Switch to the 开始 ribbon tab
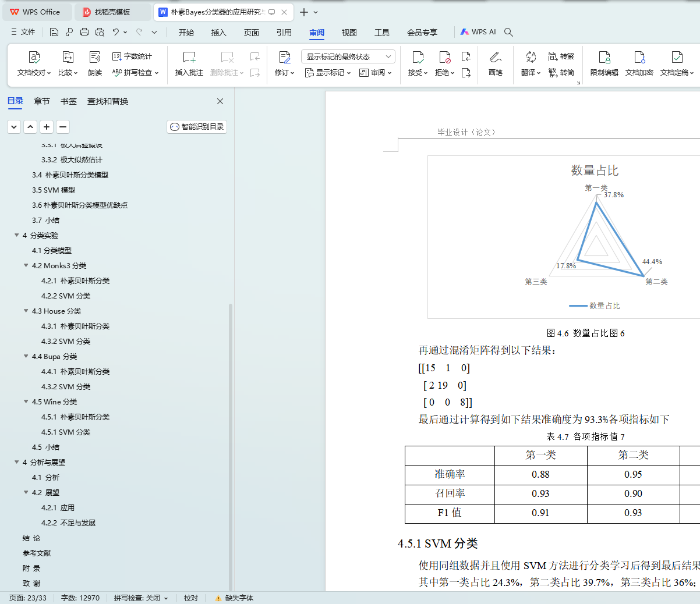The height and width of the screenshot is (604, 700). pyautogui.click(x=186, y=33)
